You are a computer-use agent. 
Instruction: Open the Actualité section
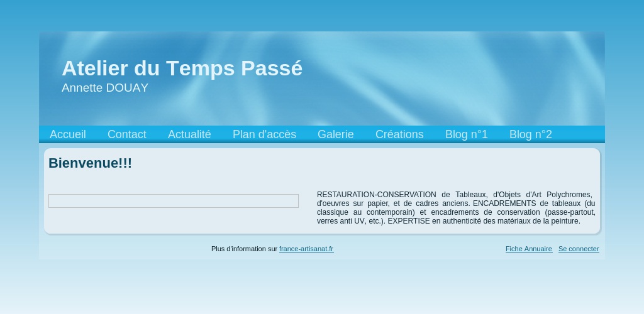(189, 134)
